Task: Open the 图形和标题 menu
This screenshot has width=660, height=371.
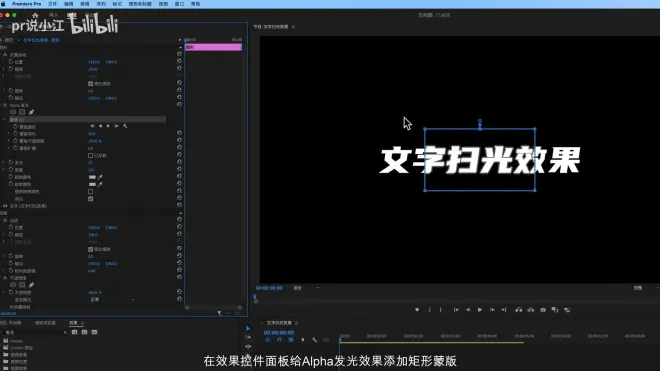Action: [x=140, y=4]
